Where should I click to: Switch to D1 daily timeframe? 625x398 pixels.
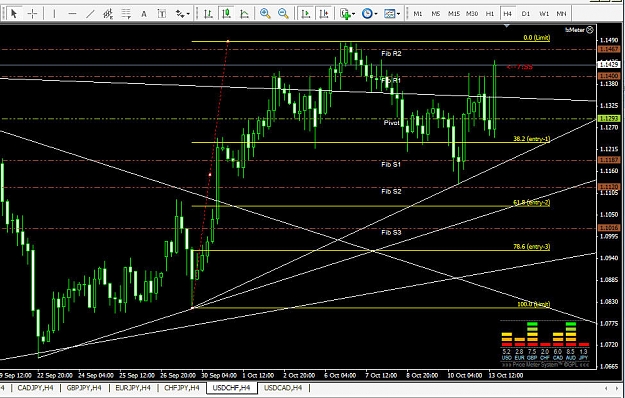click(526, 14)
